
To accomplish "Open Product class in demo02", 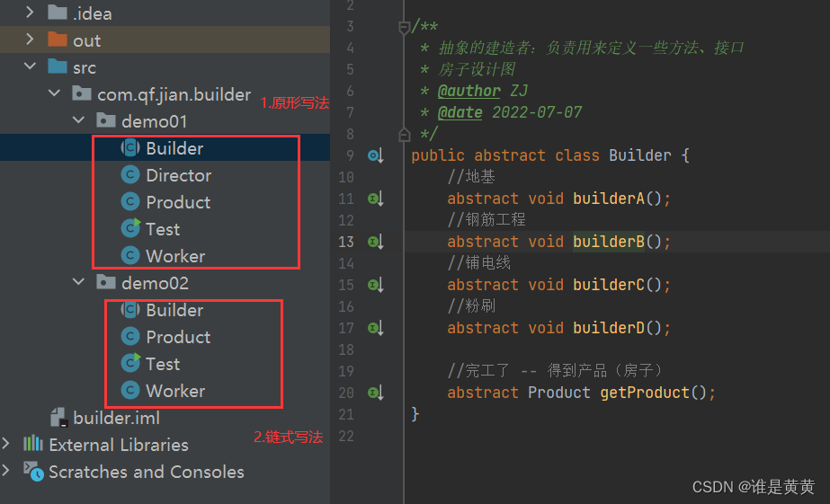I will [x=178, y=337].
